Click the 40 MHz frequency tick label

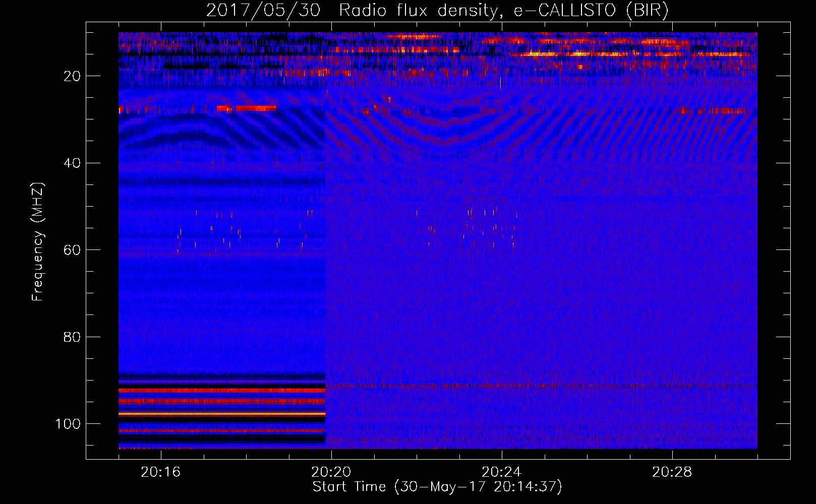(x=72, y=163)
